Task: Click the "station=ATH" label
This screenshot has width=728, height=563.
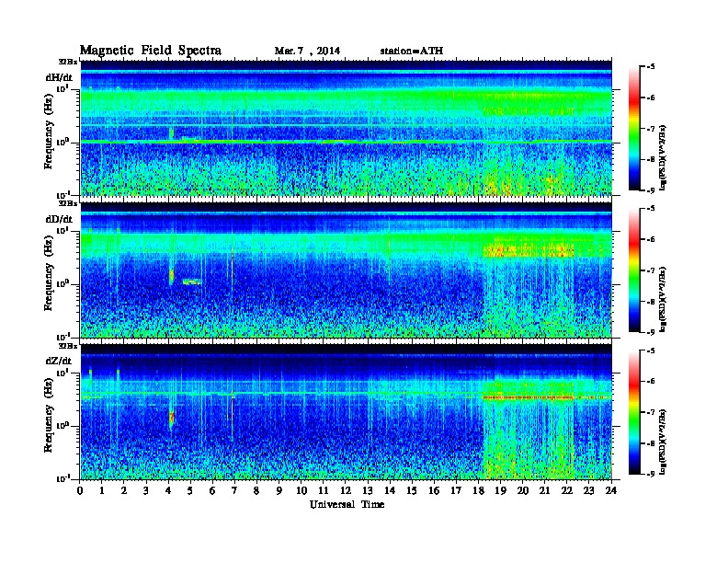Action: click(x=412, y=52)
